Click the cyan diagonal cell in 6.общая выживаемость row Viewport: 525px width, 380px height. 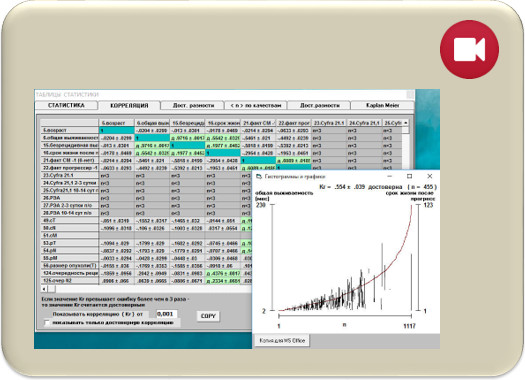[152, 138]
